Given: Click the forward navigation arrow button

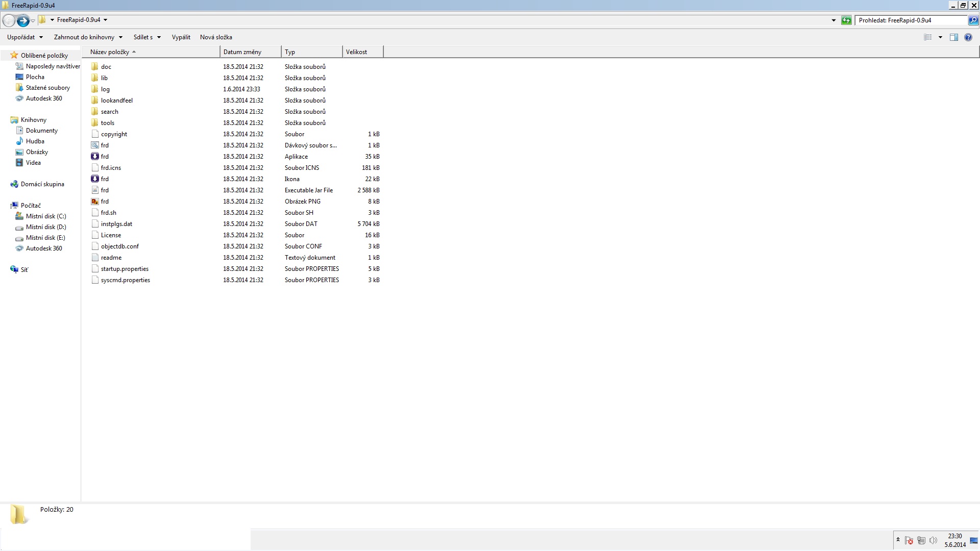Looking at the screenshot, I should [22, 20].
